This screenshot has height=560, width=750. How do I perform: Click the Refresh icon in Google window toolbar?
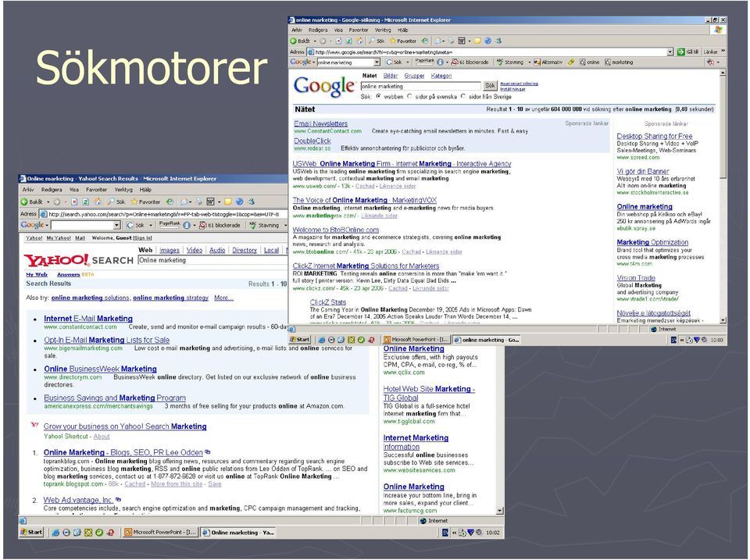point(349,41)
